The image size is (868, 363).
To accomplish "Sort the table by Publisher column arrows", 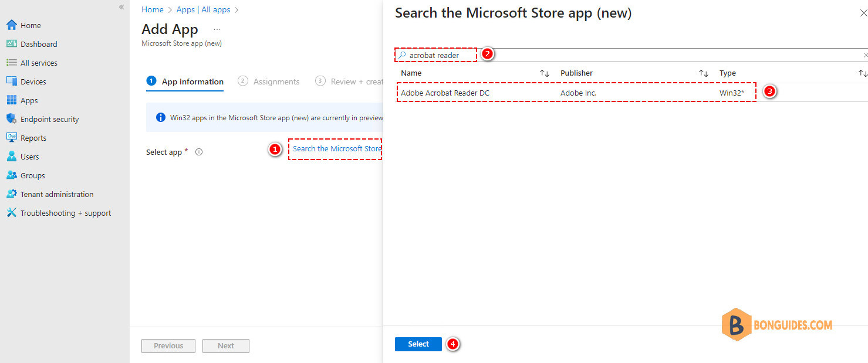I will (704, 73).
